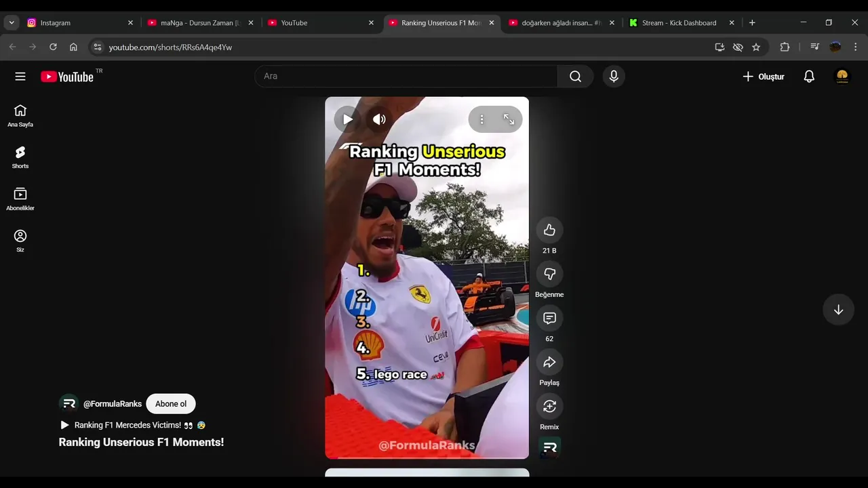Viewport: 868px width, 488px height.
Task: Like the Short with thumbs up
Action: pos(549,230)
